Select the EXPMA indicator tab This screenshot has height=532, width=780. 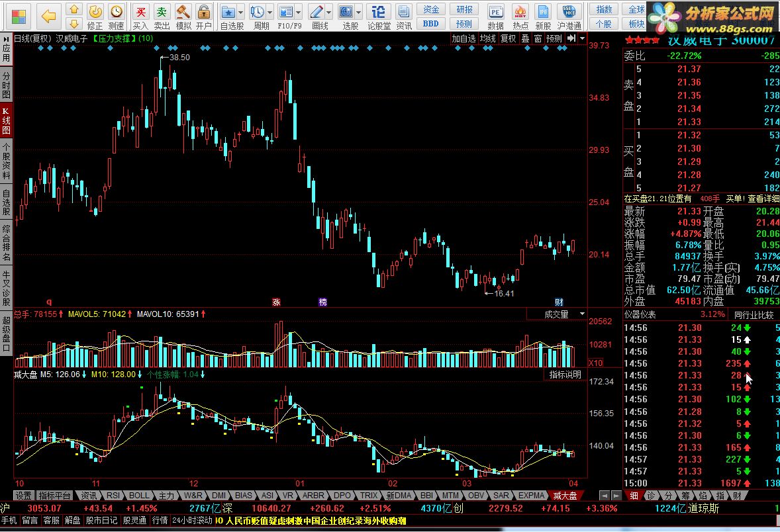click(531, 496)
